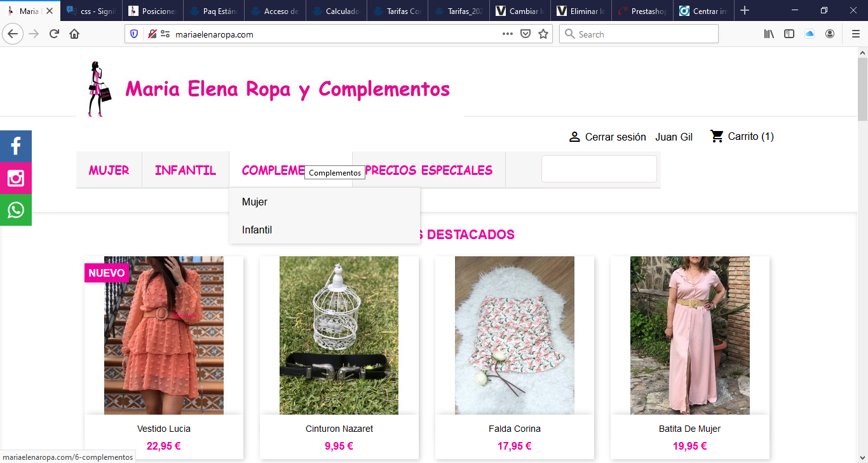Click the 17,95 € price

[x=515, y=446]
